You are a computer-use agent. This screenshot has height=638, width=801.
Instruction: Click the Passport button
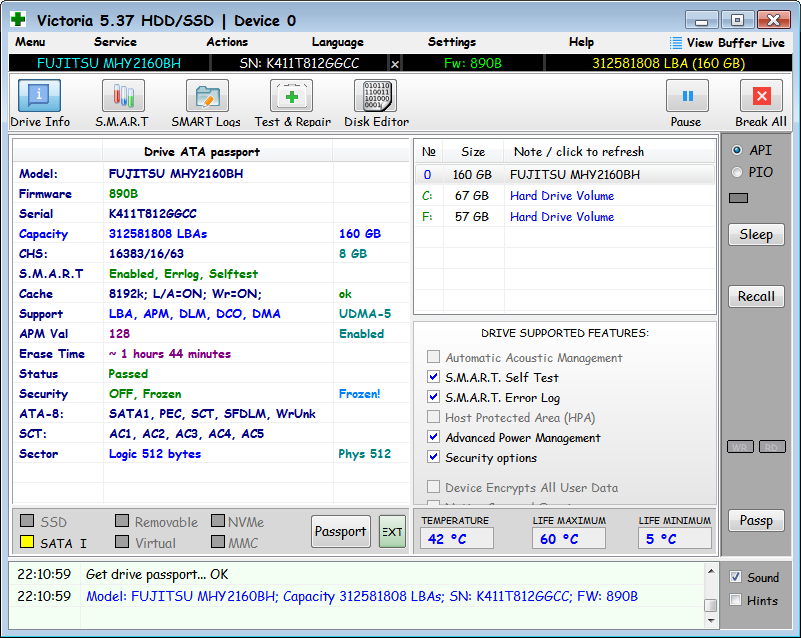tap(340, 531)
